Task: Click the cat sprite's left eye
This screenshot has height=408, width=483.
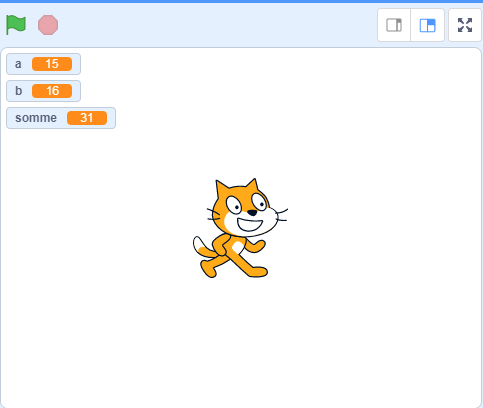Action: (x=234, y=205)
